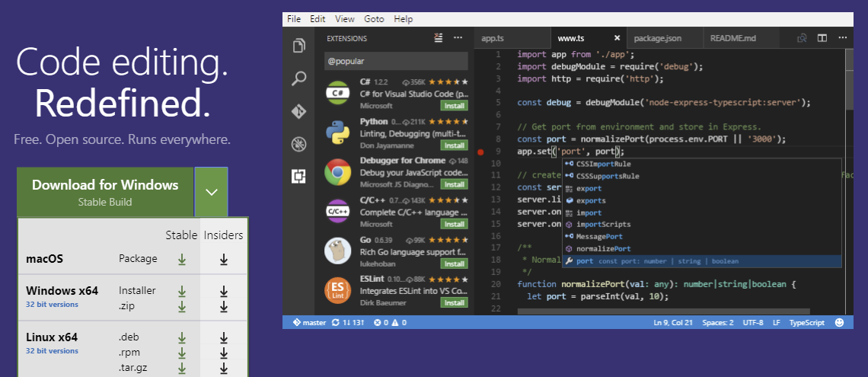Screen dimensions: 868x377
Task: Download Windows x64 Installer Insiders arrow
Action: tap(224, 291)
